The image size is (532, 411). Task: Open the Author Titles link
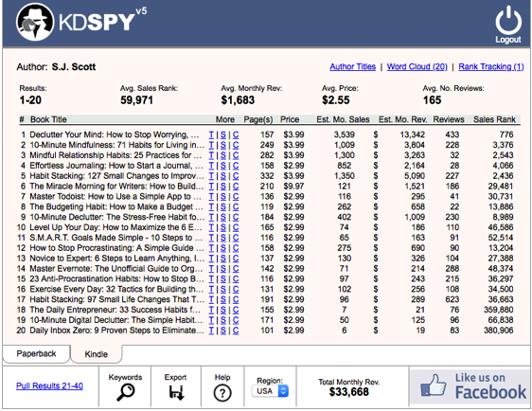[x=352, y=66]
